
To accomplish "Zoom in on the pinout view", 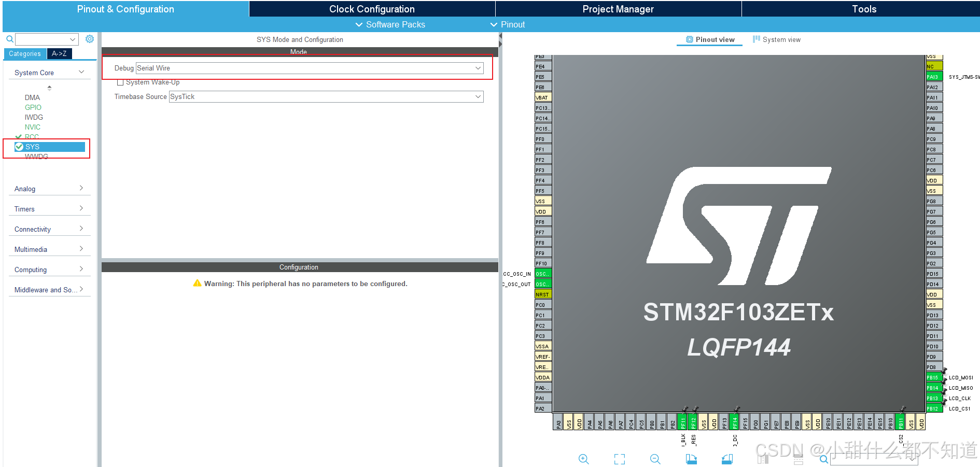I will point(584,459).
